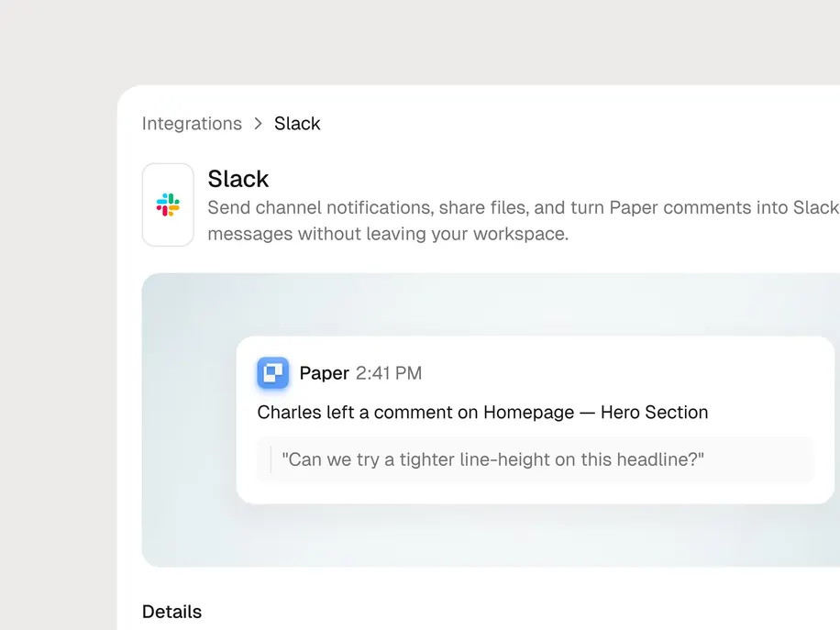Click the 'Send channel notifications' description text
The image size is (840, 630).
[523, 221]
